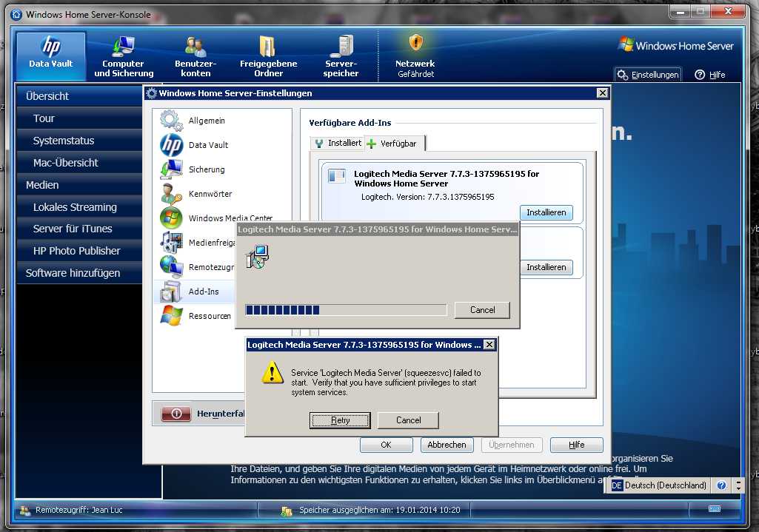
Task: Click Retry in the error dialog
Action: tap(340, 420)
